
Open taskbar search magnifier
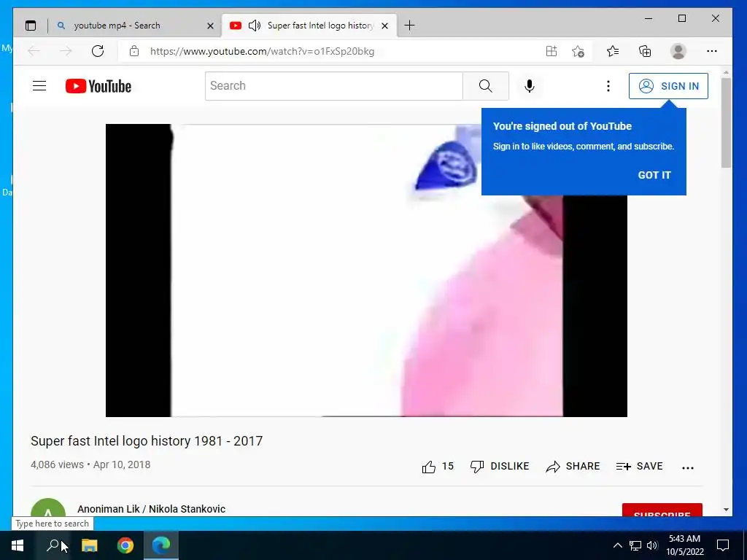[x=53, y=545]
